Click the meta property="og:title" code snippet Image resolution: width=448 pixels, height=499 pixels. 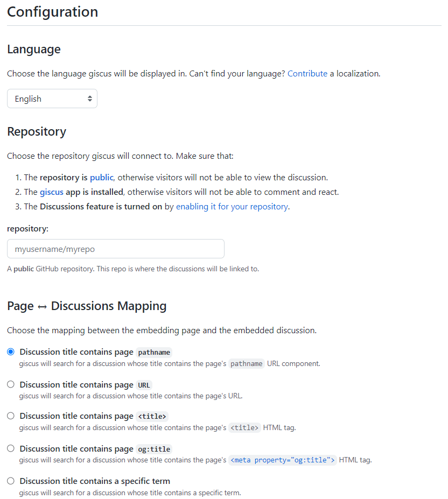pos(283,460)
